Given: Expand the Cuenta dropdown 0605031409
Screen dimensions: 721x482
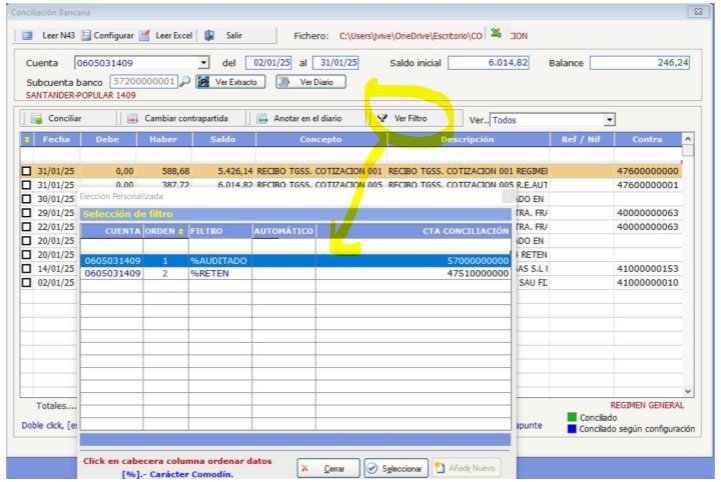Looking at the screenshot, I should click(x=204, y=63).
